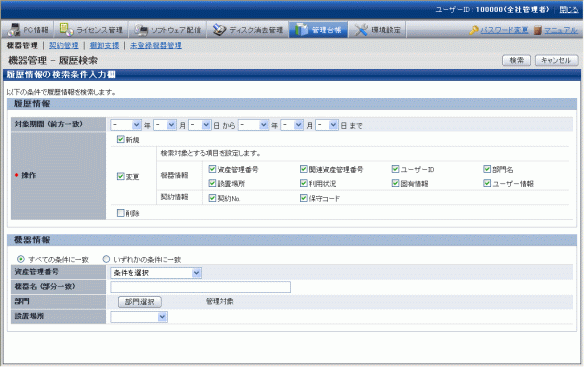Uncheck the ユーザー情報 checkbox
The image size is (584, 367).
click(x=487, y=183)
